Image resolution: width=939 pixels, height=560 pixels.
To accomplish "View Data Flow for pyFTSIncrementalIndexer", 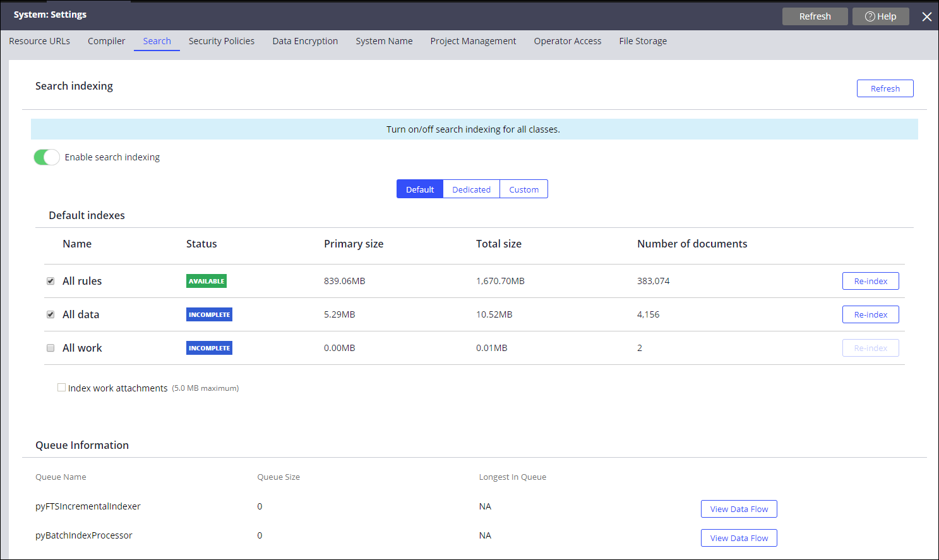I will click(739, 509).
